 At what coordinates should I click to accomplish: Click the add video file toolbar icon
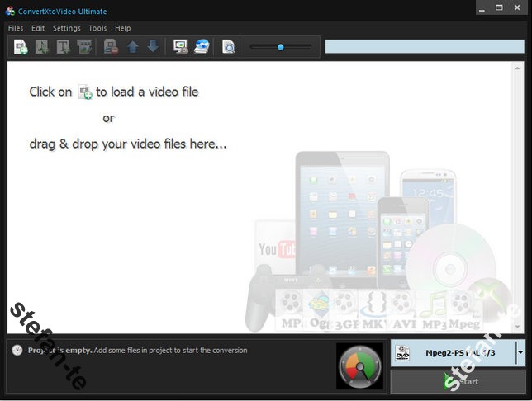[x=21, y=47]
